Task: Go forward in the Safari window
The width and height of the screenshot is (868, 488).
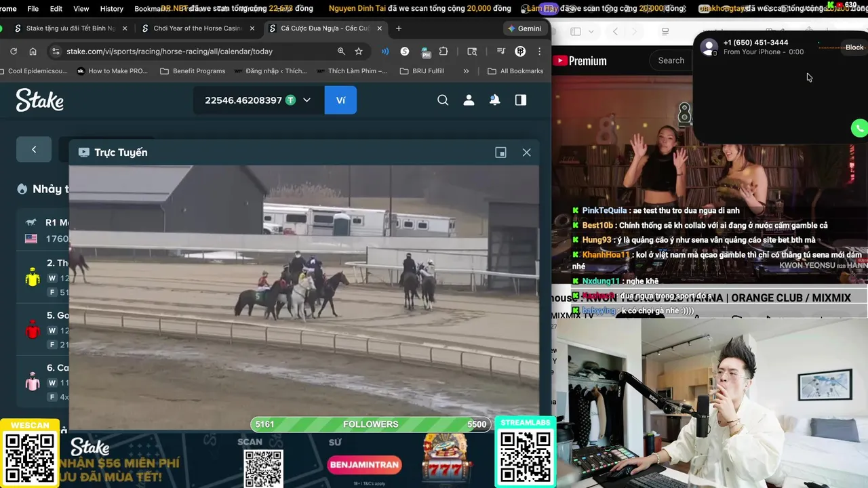Action: (635, 32)
